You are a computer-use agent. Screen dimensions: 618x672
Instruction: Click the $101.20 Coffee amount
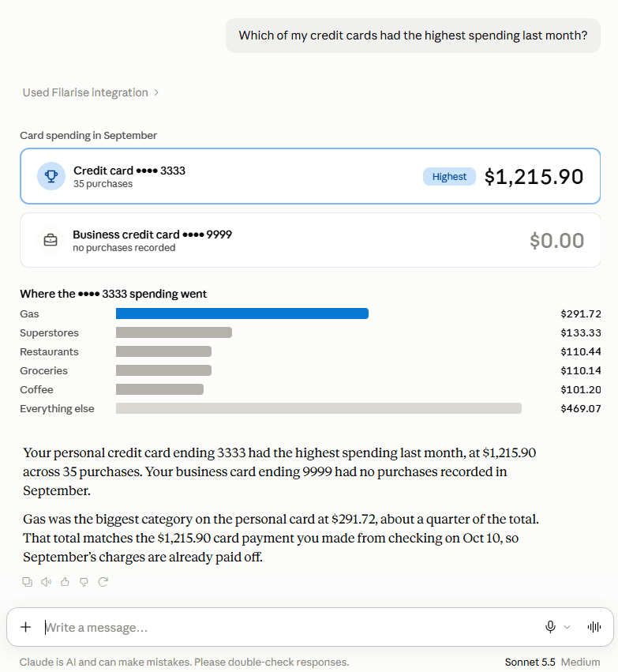[x=581, y=389]
